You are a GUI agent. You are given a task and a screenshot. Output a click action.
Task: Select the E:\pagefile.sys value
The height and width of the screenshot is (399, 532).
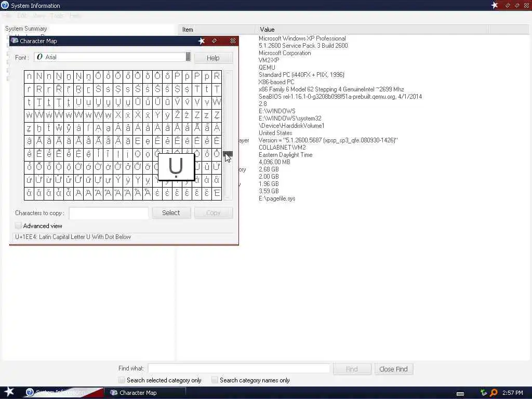(x=277, y=198)
